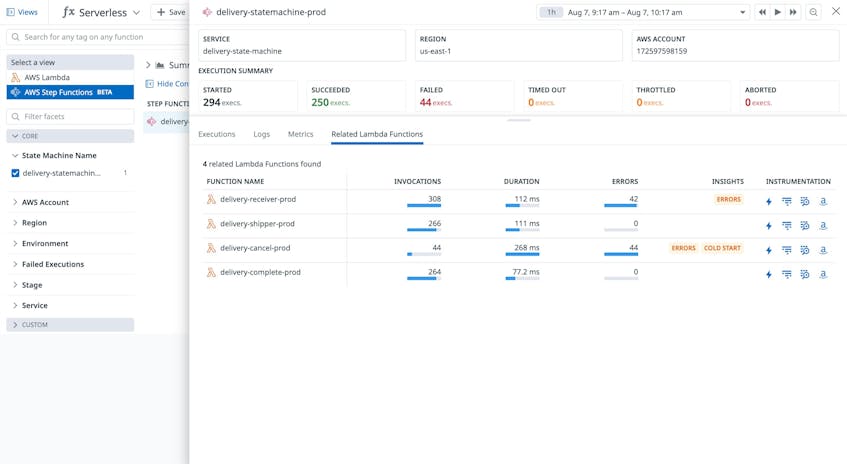Expand the AWS Account facet
The height and width of the screenshot is (464, 847).
(x=15, y=202)
